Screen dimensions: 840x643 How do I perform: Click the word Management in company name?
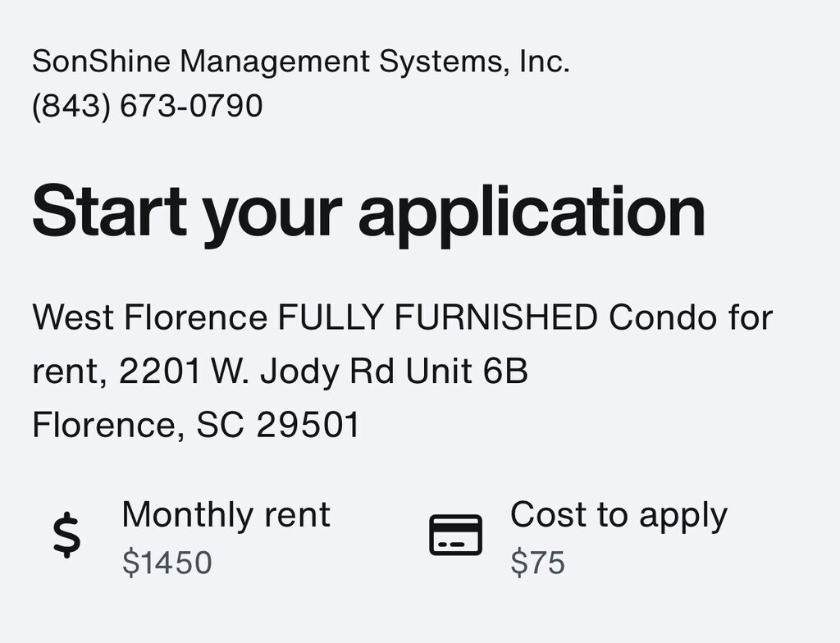pyautogui.click(x=275, y=62)
